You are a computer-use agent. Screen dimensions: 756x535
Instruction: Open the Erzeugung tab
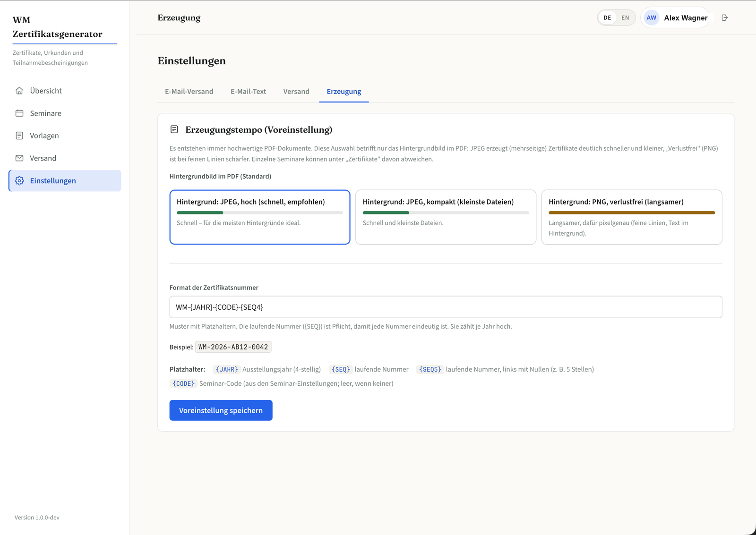(344, 92)
